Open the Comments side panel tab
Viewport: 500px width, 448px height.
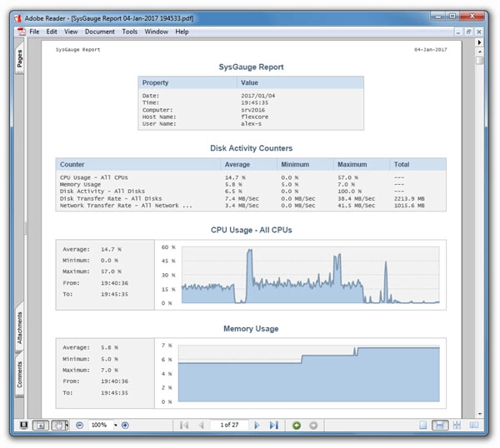19,375
